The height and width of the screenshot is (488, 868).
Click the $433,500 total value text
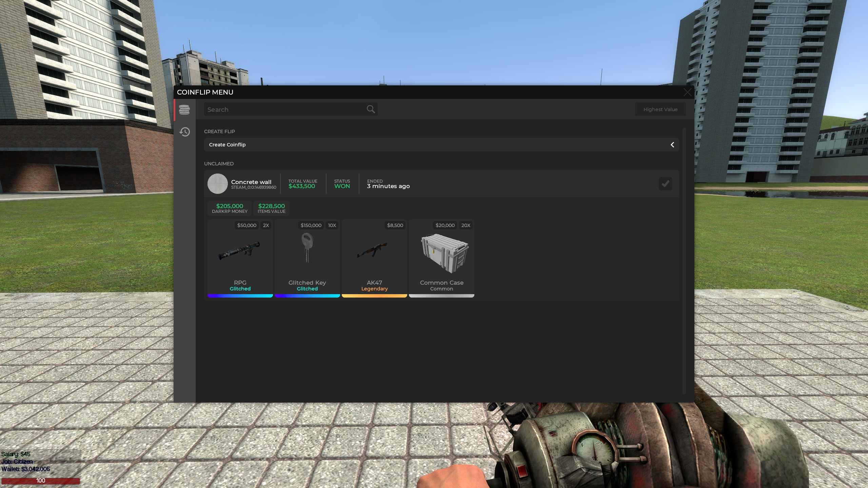point(302,186)
